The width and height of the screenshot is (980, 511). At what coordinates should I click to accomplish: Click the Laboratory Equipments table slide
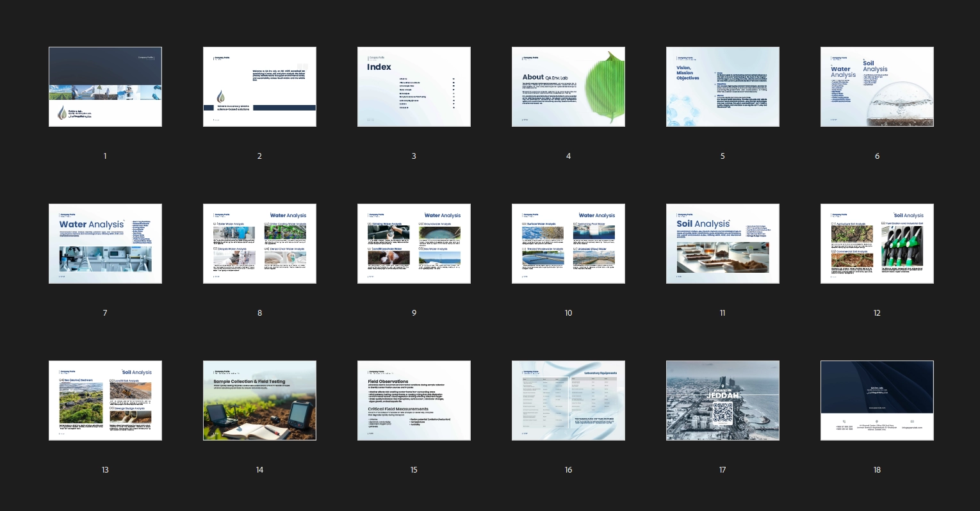(568, 400)
